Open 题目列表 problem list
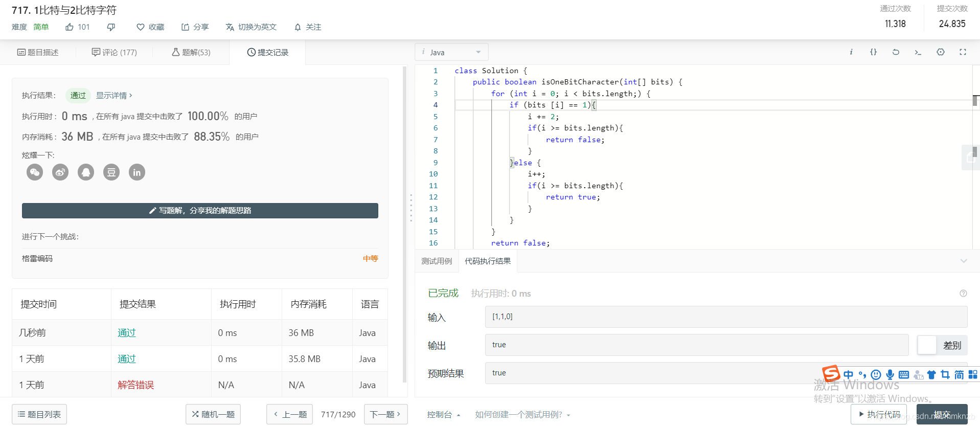Image resolution: width=980 pixels, height=426 pixels. point(39,414)
